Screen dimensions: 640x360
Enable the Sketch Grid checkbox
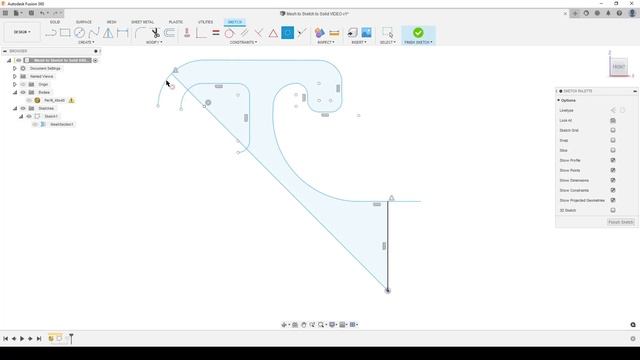click(613, 130)
